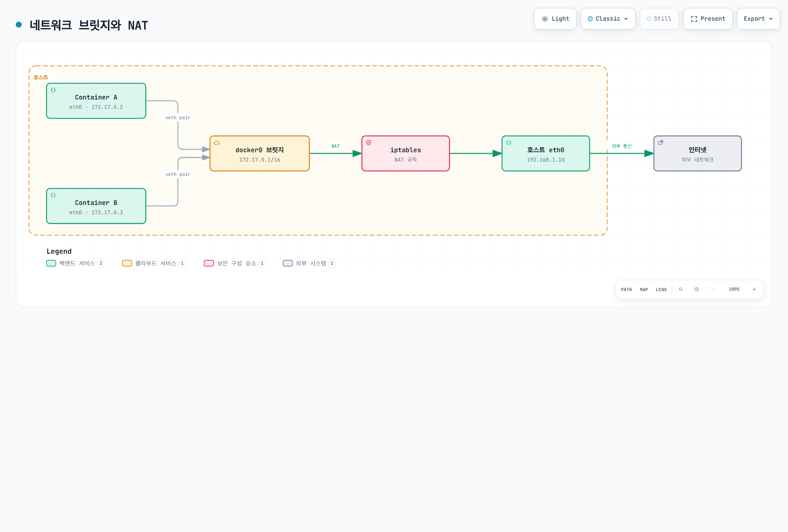Click the eth0 · 172.17.0.2 text
Image resolution: width=788 pixels, height=532 pixels.
coord(96,107)
